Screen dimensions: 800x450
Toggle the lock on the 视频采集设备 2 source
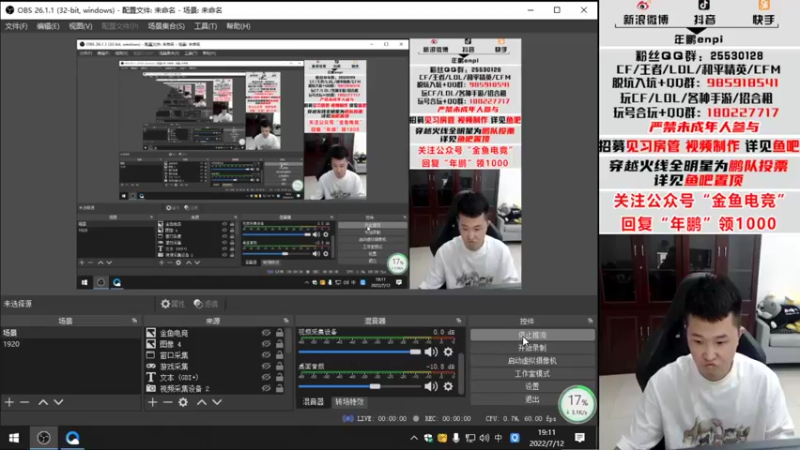click(280, 389)
